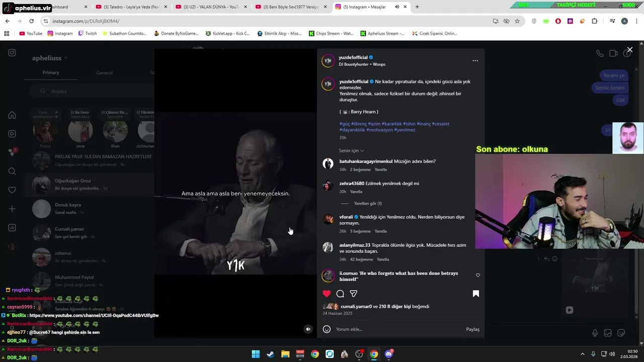The image size is (644, 362).
Task: Open Notifications heart in the Instagram sidebar
Action: click(12, 190)
